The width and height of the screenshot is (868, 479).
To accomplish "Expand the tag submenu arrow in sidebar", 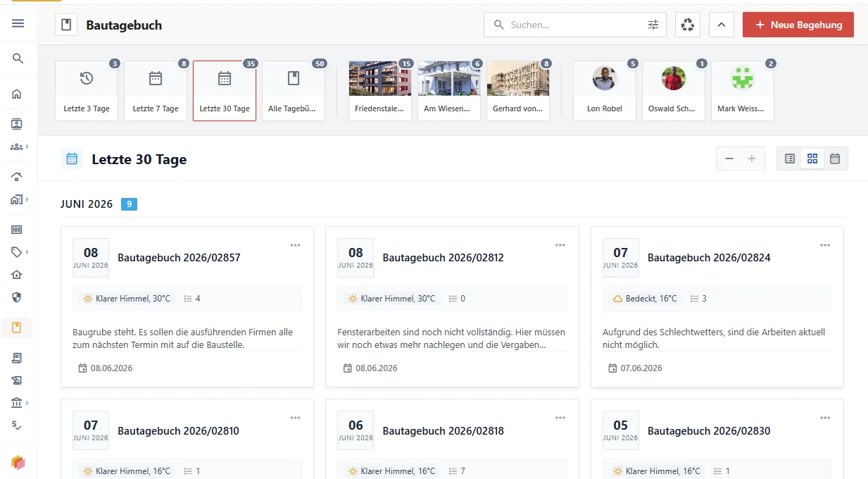I will [x=27, y=252].
